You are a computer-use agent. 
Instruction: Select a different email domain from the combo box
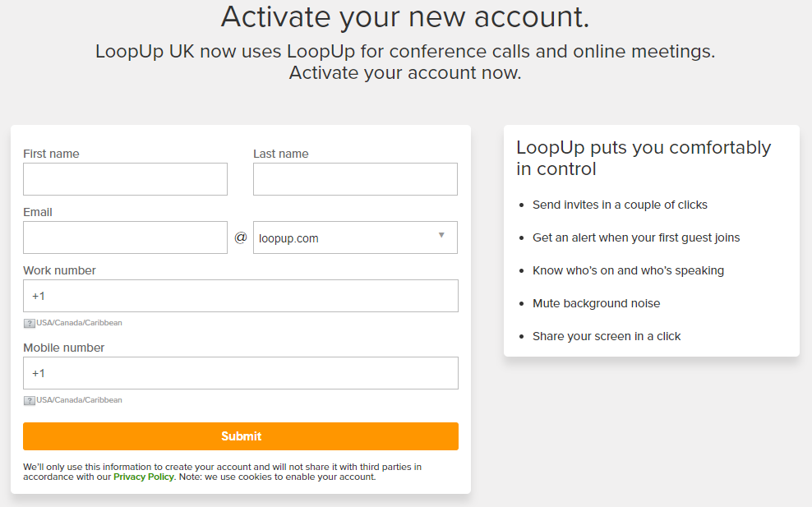[355, 237]
